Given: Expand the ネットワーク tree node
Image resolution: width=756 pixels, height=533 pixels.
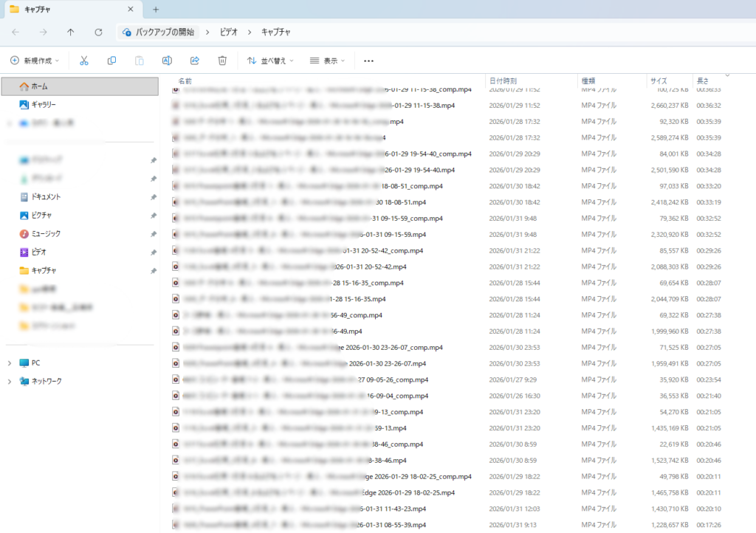Looking at the screenshot, I should click(9, 382).
